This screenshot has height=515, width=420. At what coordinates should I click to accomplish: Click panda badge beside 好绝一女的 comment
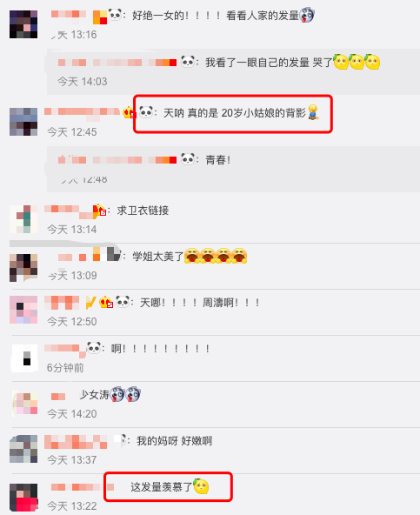[116, 15]
